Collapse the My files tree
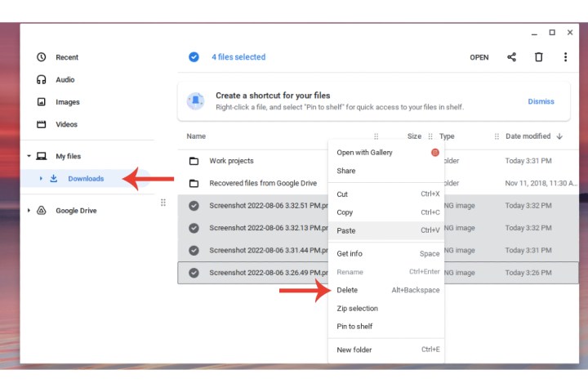The width and height of the screenshot is (588, 392). 29,156
